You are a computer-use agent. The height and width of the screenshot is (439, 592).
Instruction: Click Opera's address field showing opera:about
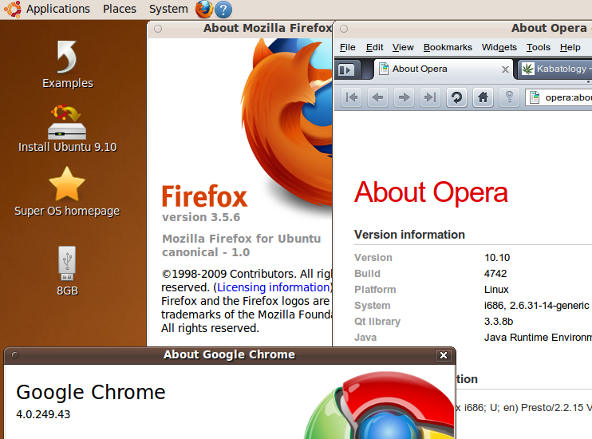pos(559,98)
